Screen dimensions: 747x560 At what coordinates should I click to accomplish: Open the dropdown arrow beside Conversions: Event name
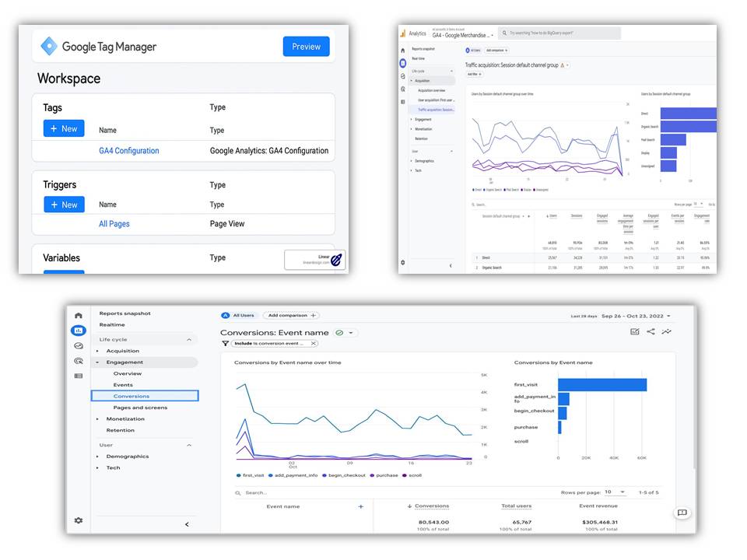pyautogui.click(x=351, y=333)
